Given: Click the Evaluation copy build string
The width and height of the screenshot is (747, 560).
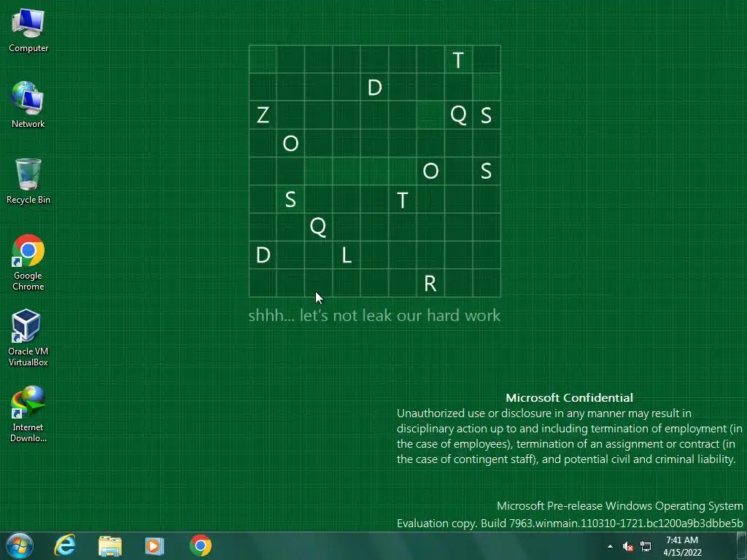Looking at the screenshot, I should 570,524.
